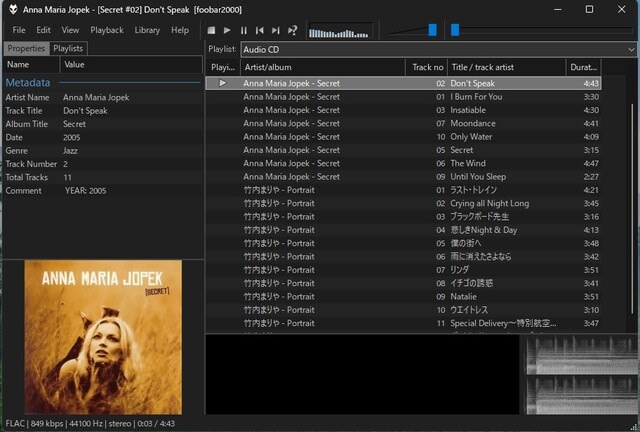Sort by the Duration column header
This screenshot has width=640, height=432.
(583, 67)
